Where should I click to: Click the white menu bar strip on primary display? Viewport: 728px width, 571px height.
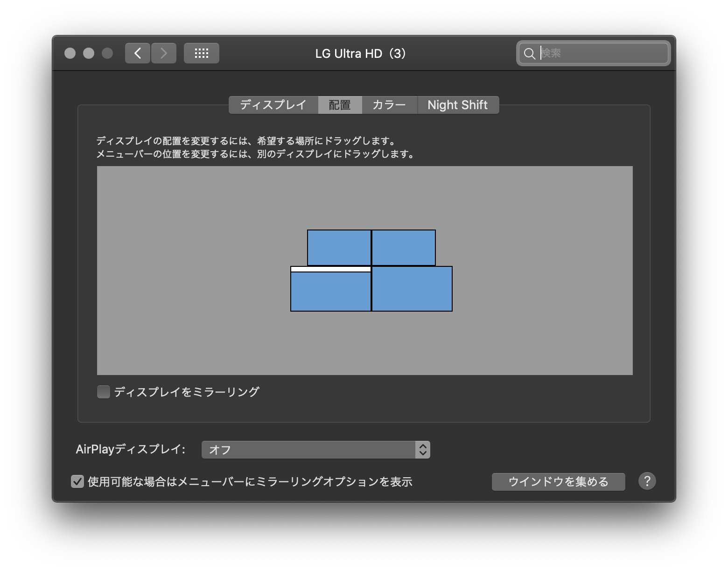[331, 269]
